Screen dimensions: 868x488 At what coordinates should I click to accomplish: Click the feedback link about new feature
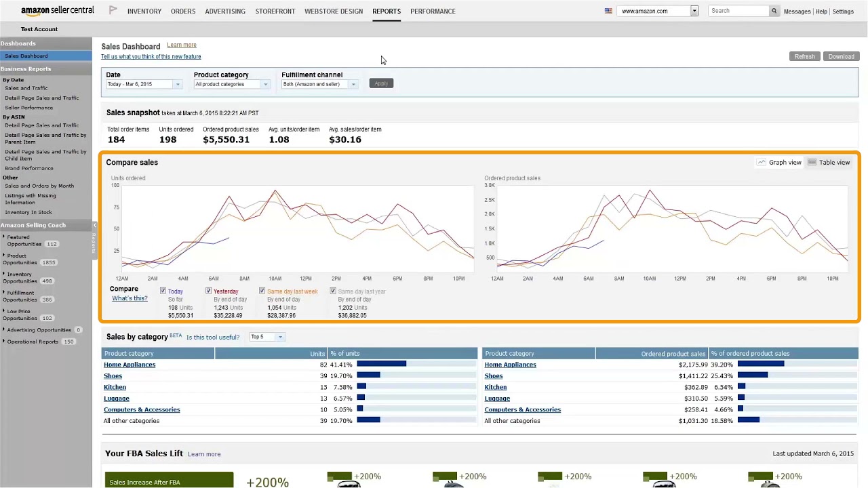tap(151, 57)
